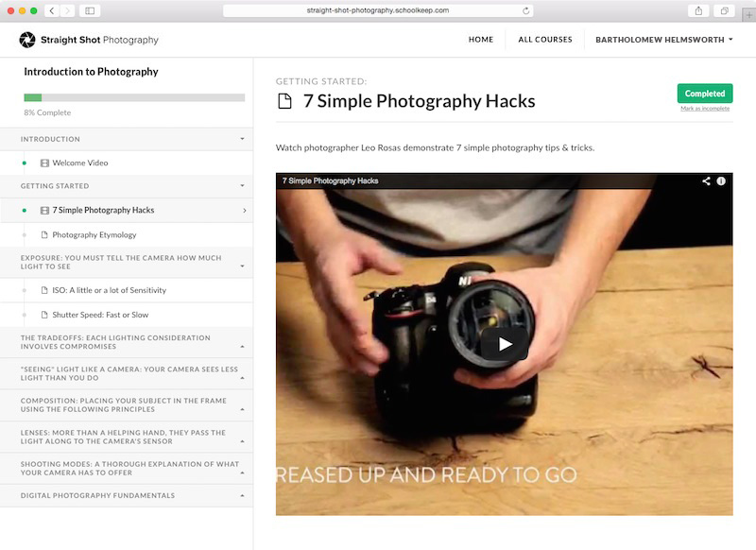This screenshot has width=756, height=550.
Task: Click the Straight Shot Photography aperture logo
Action: click(27, 40)
